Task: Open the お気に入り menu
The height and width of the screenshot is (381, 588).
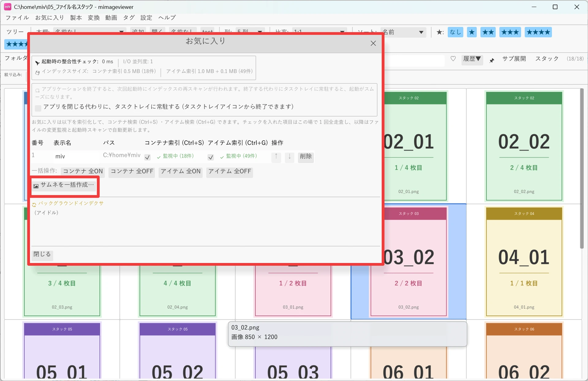Action: 50,18
